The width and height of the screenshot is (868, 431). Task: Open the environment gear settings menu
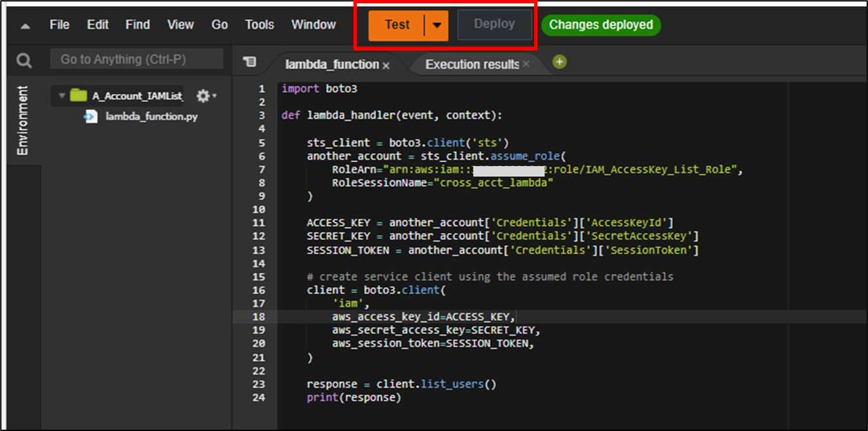pyautogui.click(x=206, y=96)
